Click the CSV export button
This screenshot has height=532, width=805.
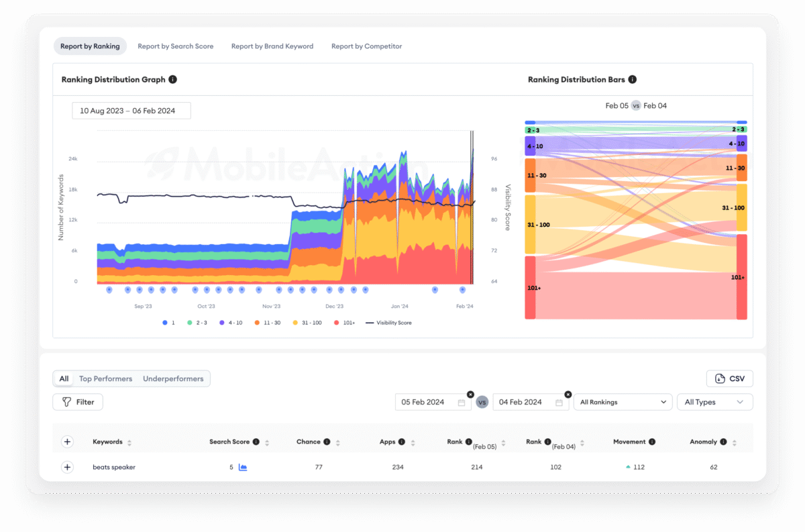pyautogui.click(x=730, y=378)
